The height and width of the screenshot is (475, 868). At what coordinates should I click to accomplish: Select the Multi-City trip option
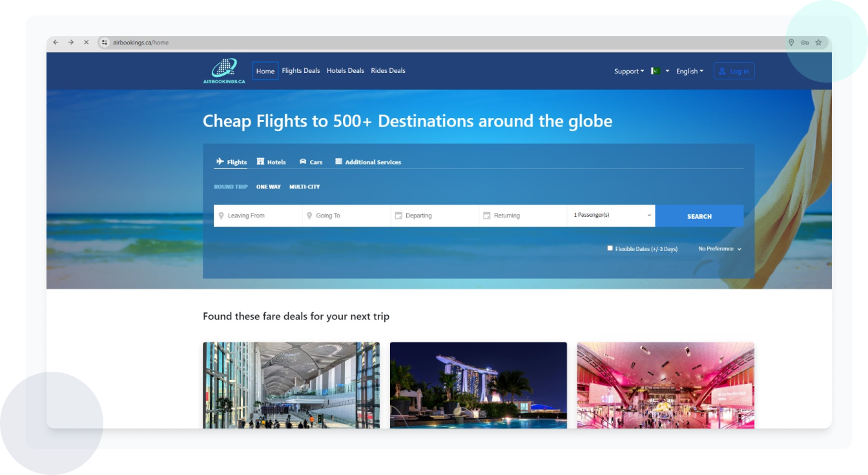coord(304,187)
